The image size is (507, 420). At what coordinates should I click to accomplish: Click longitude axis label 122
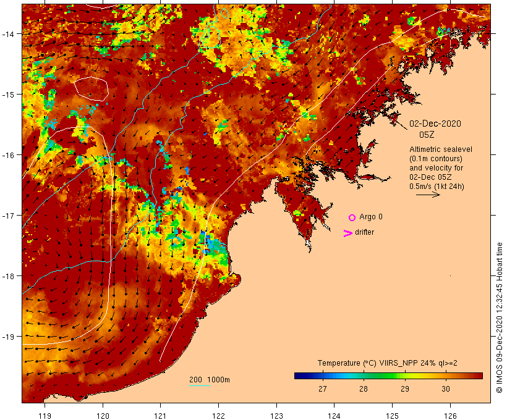tap(219, 416)
